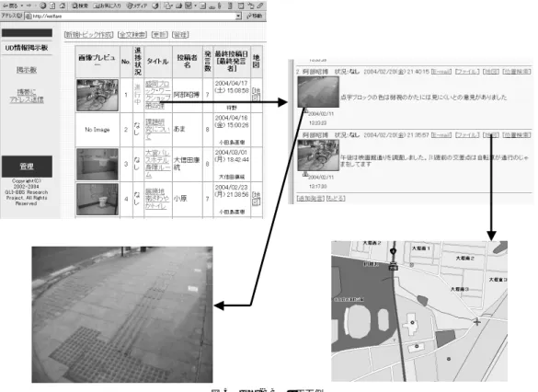Open the title link of topic No. 2

[x=157, y=130]
